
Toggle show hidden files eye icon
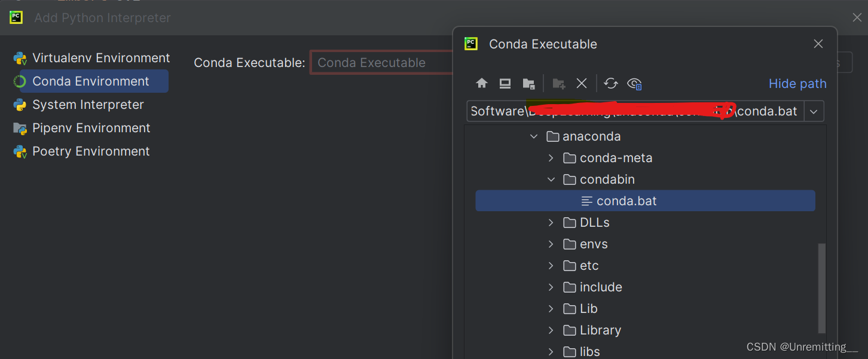pos(634,84)
